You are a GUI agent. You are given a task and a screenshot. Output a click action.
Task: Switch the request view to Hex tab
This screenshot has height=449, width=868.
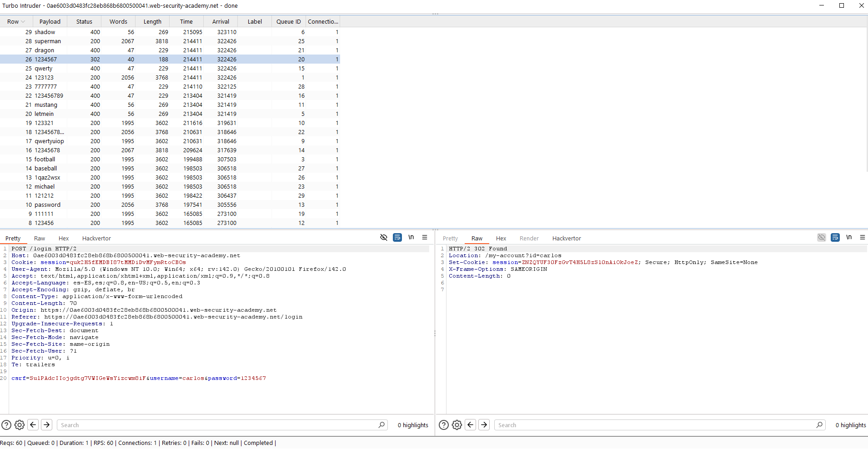[x=64, y=239]
